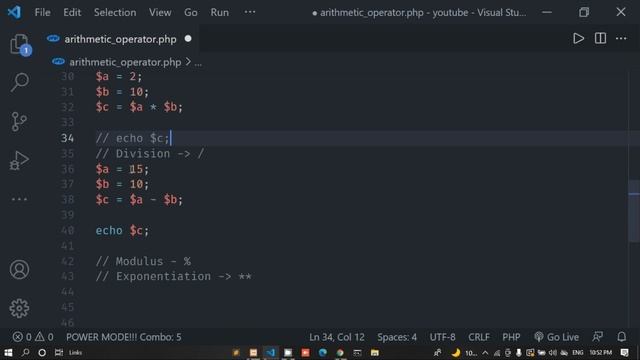Click POWER MODE!!! Combo: 5 status text

click(124, 337)
